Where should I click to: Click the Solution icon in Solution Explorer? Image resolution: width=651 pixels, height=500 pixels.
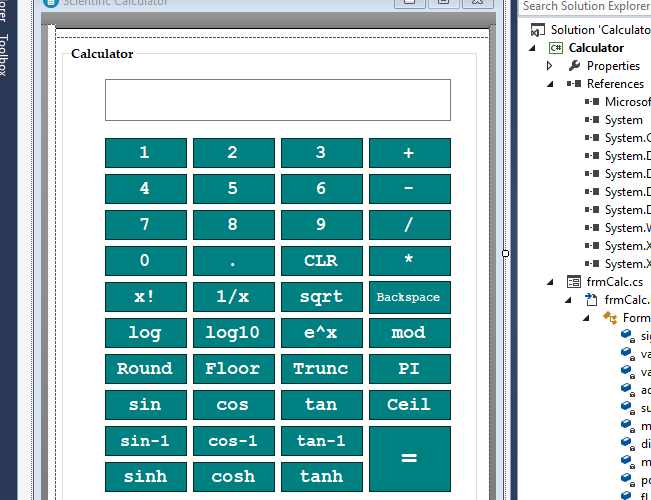coord(538,30)
